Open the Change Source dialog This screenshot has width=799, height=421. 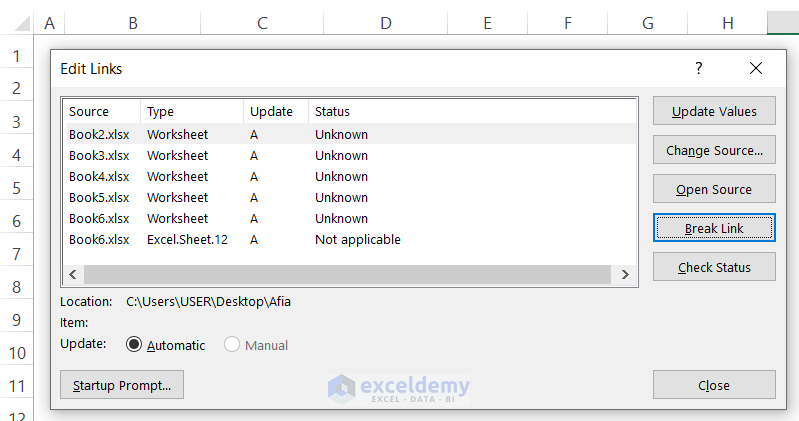click(x=714, y=151)
